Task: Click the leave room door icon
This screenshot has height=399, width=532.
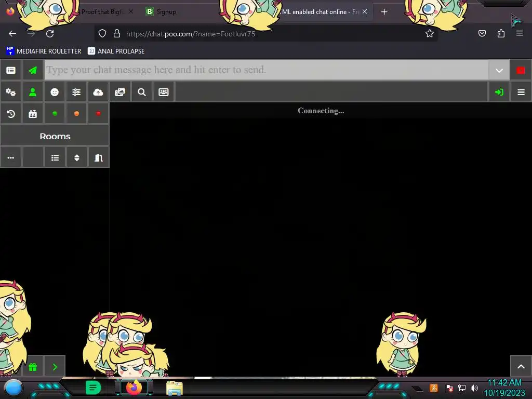Action: (98, 157)
